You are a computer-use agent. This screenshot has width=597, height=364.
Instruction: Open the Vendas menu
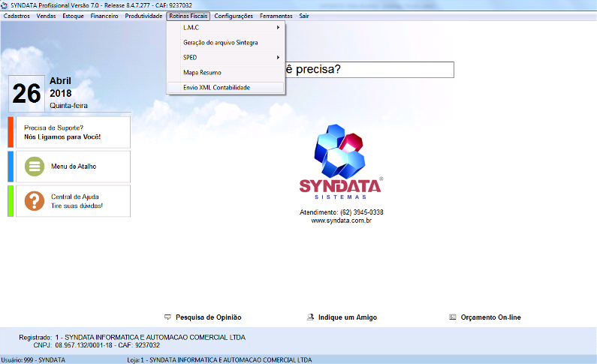click(x=46, y=16)
